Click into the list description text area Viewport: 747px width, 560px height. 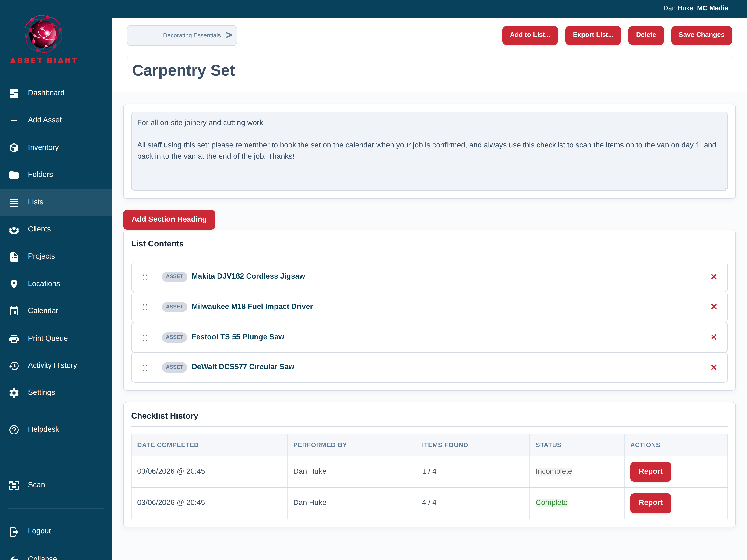tap(429, 151)
